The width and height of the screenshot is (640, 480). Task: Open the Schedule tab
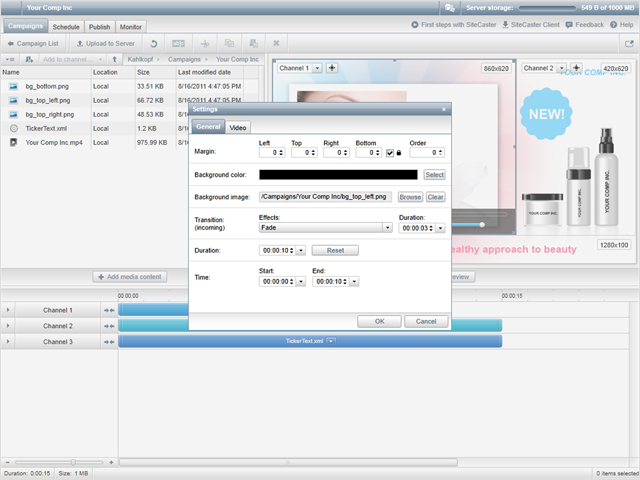[x=66, y=27]
